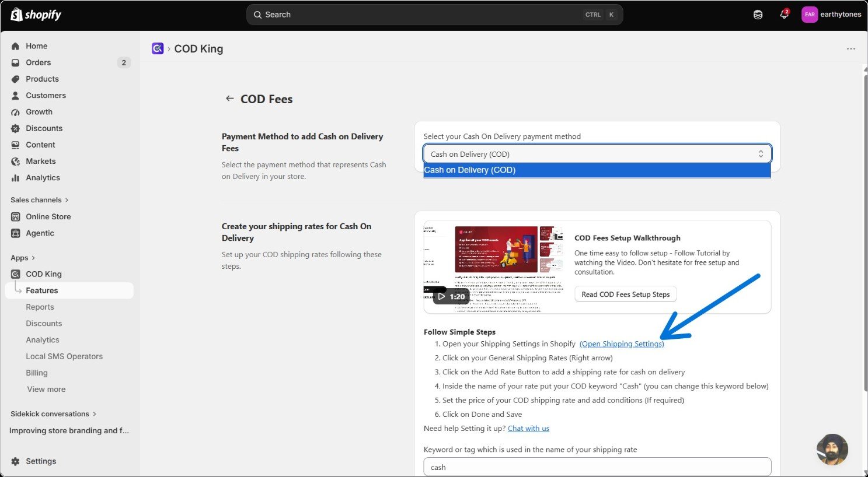Viewport: 868px width, 477px height.
Task: Expand the Apps section
Action: (23, 258)
